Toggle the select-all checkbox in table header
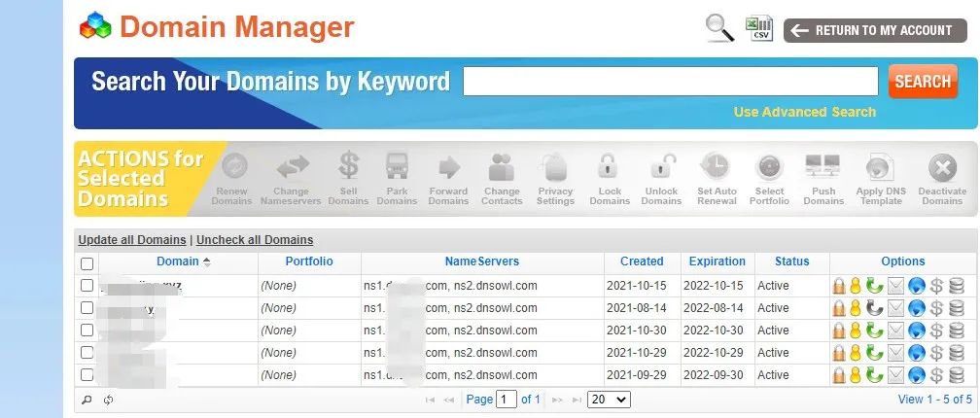The image size is (980, 418). tap(87, 263)
